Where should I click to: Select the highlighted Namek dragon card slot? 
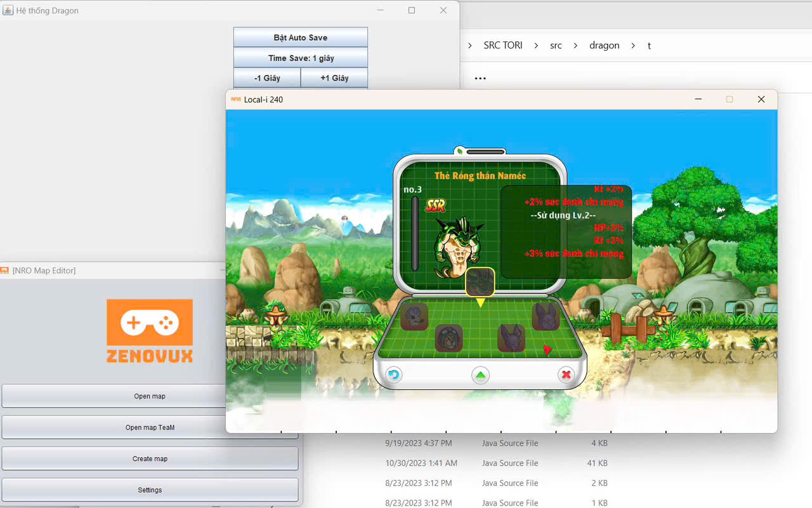tap(480, 283)
